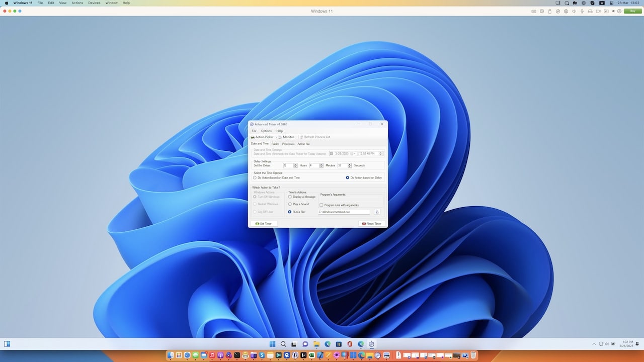The width and height of the screenshot is (644, 362).
Task: Click the Refresh Process List icon
Action: pyautogui.click(x=301, y=137)
